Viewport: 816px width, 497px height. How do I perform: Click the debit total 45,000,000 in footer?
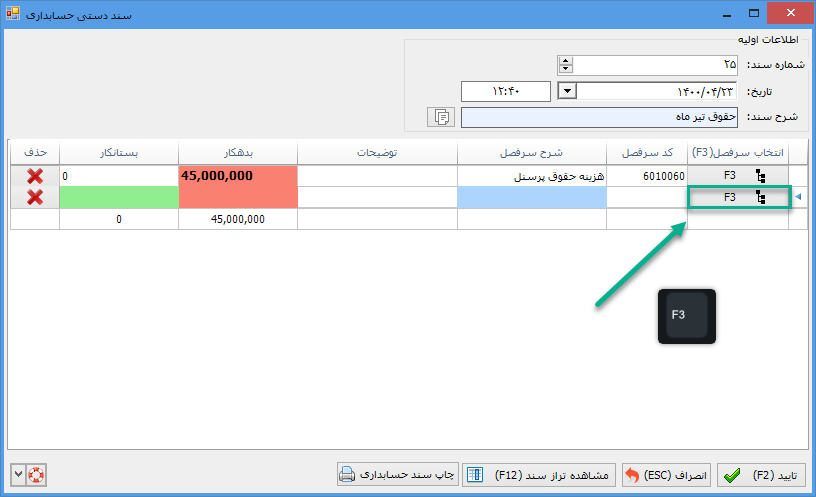(238, 219)
